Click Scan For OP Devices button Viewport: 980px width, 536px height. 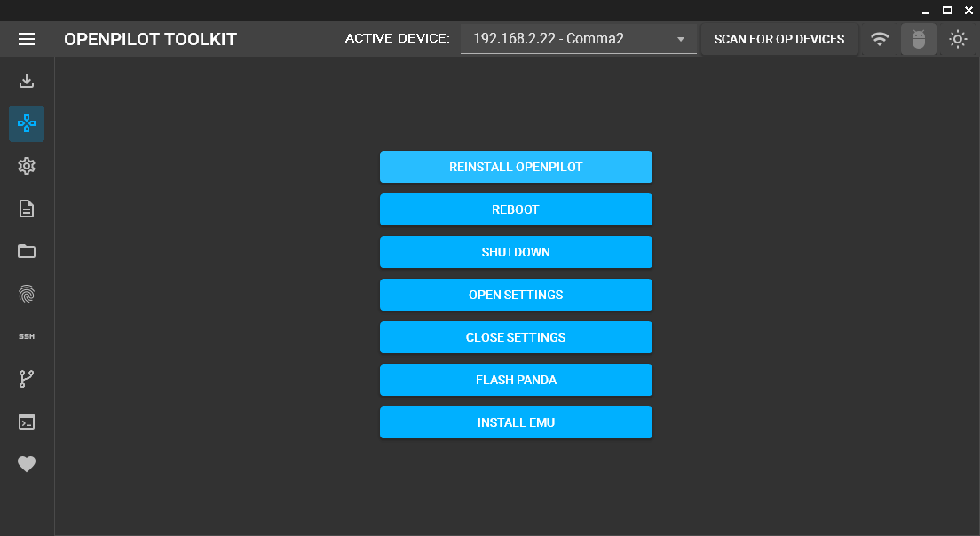click(778, 39)
